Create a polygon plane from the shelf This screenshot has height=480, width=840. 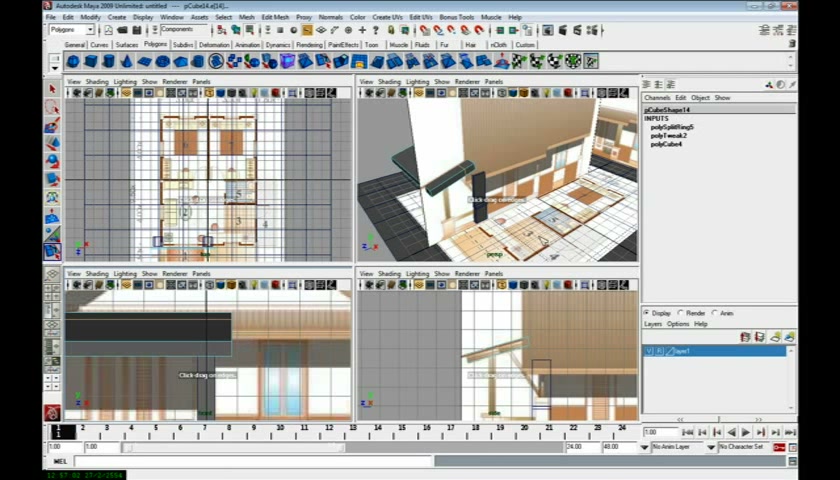pyautogui.click(x=144, y=62)
